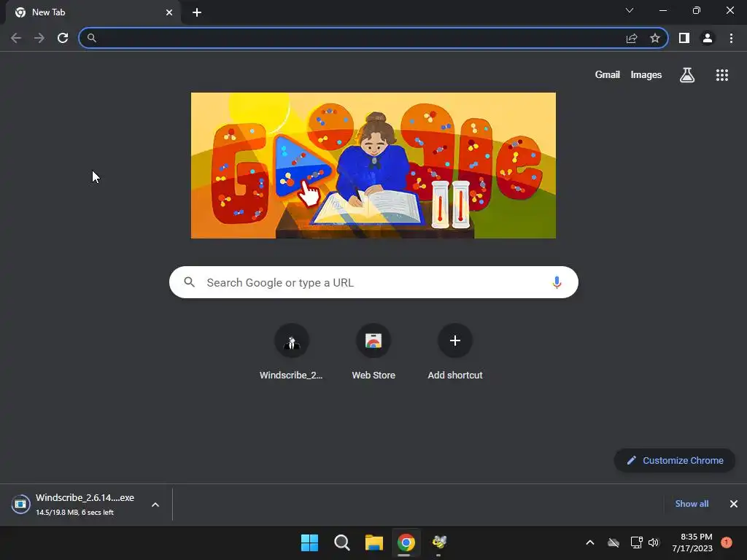
Task: Open the Google apps grid
Action: [x=722, y=75]
